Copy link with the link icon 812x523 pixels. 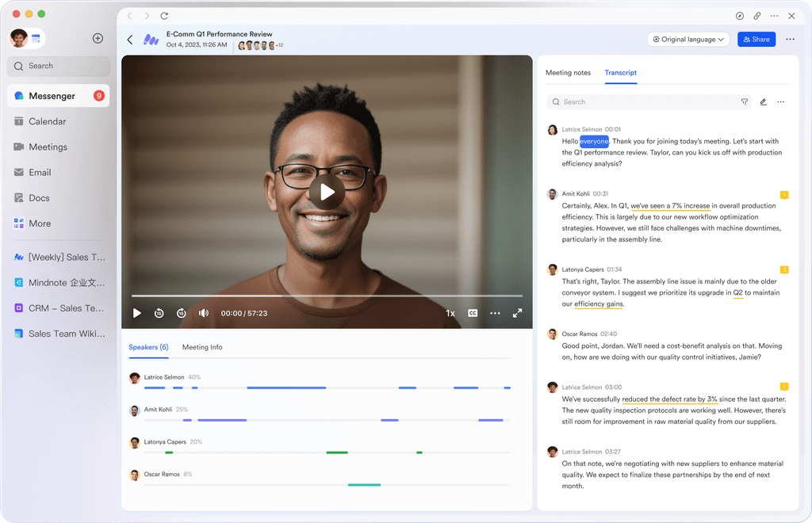pos(756,16)
